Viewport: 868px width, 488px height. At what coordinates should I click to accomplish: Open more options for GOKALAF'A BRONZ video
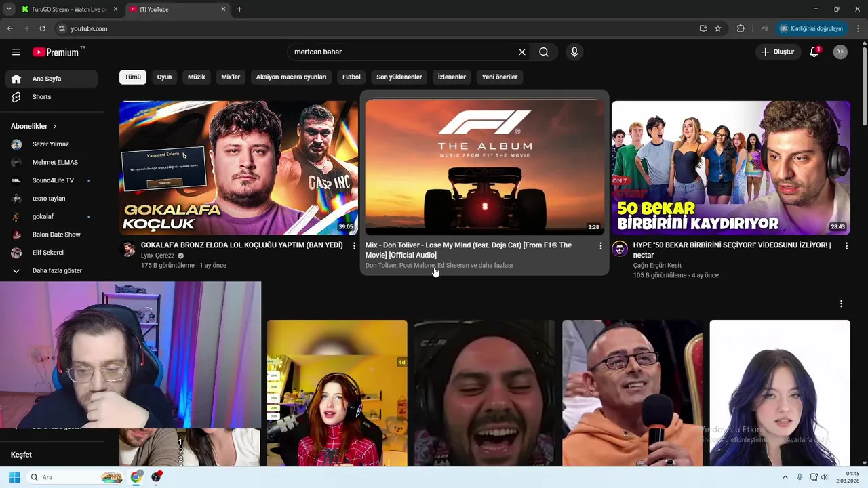click(354, 246)
